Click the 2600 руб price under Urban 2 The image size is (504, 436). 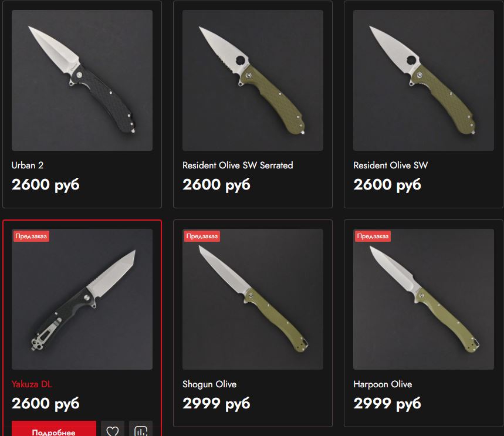pos(45,185)
